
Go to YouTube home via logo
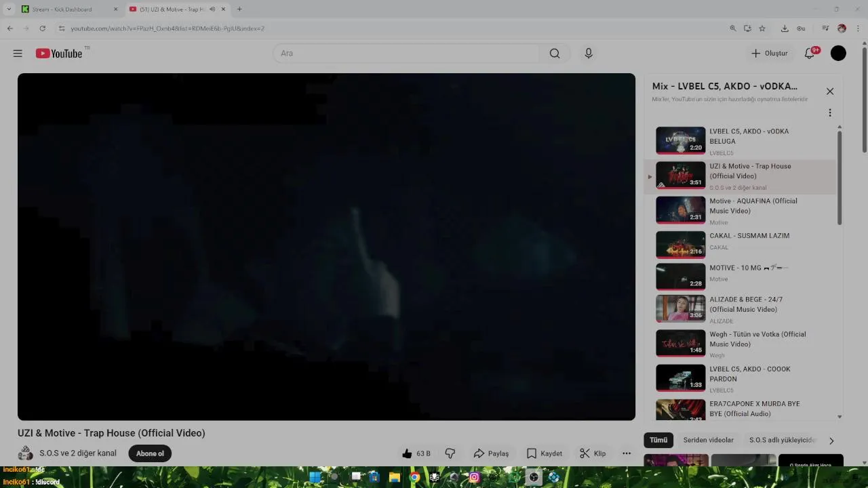tap(59, 54)
